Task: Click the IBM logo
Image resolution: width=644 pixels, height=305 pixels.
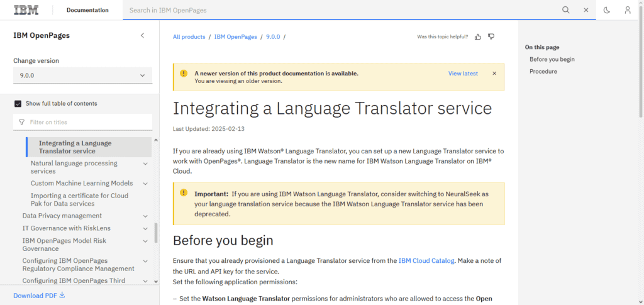Action: click(26, 10)
